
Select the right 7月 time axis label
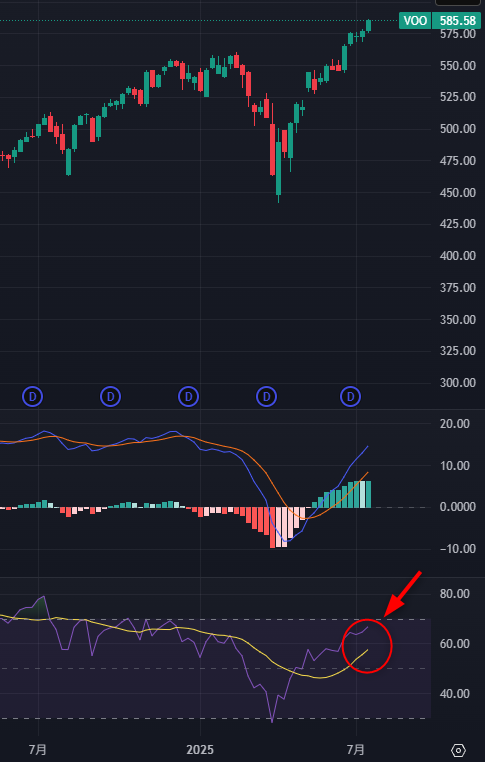coord(356,750)
